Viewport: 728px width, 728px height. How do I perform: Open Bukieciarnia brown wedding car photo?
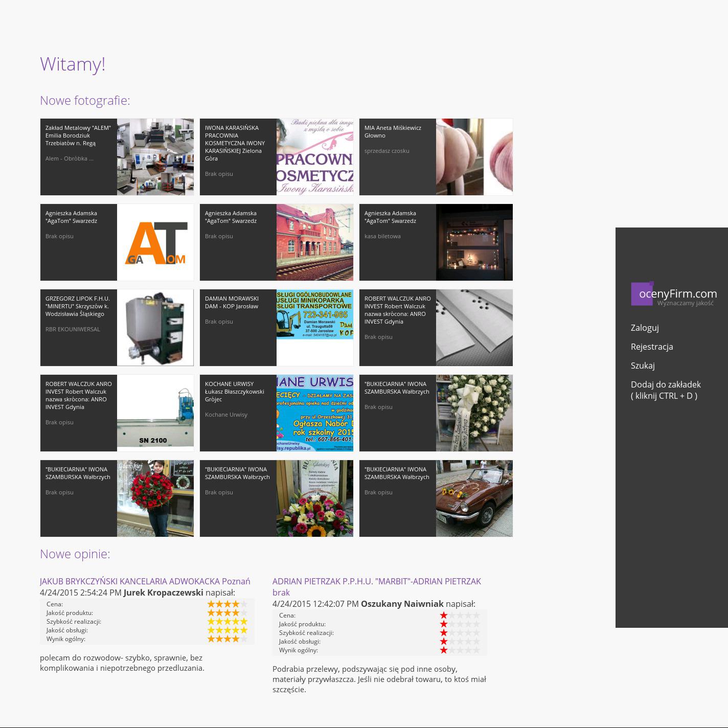pos(474,498)
